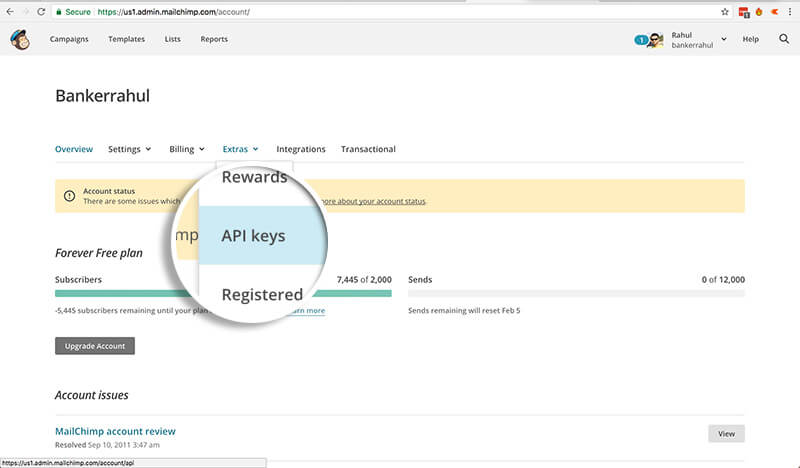Image resolution: width=800 pixels, height=468 pixels.
Task: Switch to the Transactional tab
Action: [x=368, y=149]
